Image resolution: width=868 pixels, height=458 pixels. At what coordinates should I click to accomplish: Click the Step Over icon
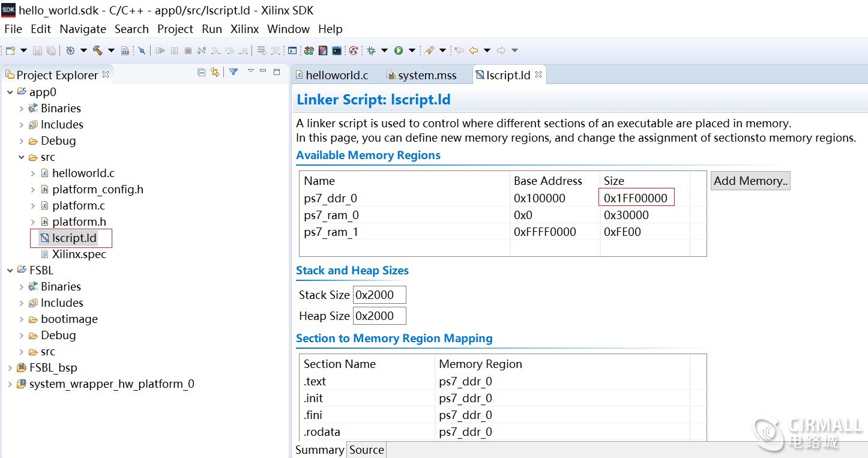coord(229,50)
